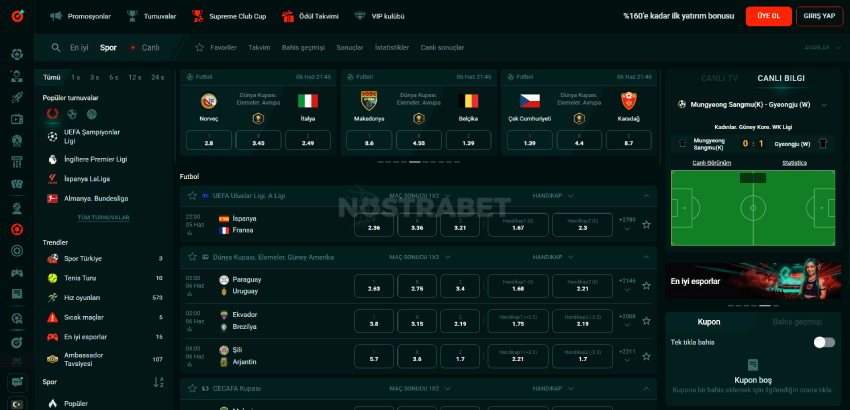Click the ÜYE OL button
850x410 pixels.
click(769, 16)
